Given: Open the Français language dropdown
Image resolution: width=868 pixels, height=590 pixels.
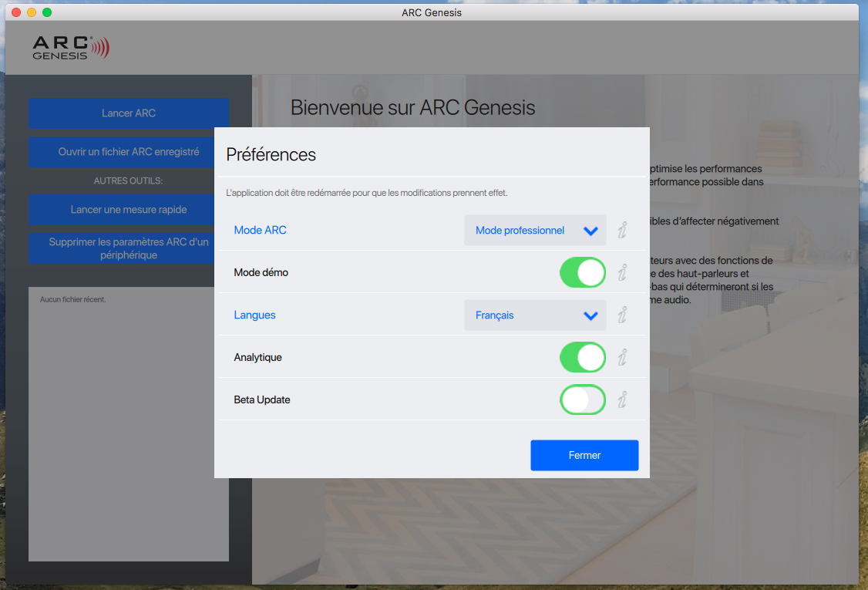Looking at the screenshot, I should pos(535,315).
